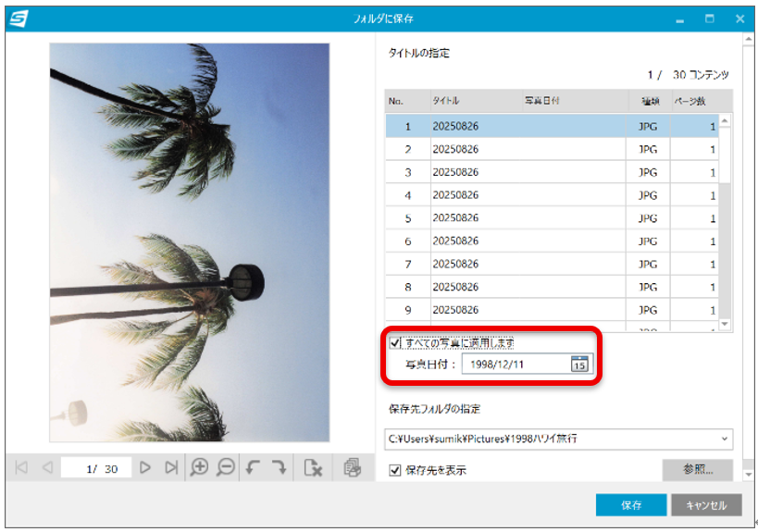
Task: Zoom out of preview image
Action: click(x=226, y=467)
